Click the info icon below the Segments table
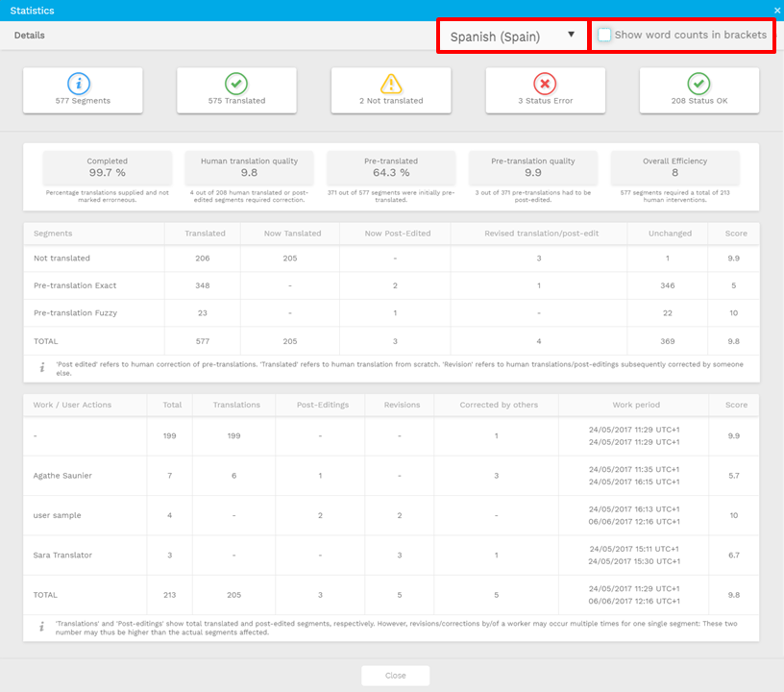 pyautogui.click(x=41, y=368)
